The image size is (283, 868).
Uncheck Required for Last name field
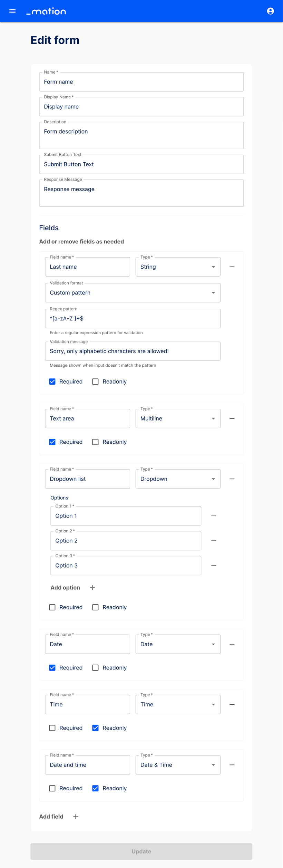click(x=52, y=382)
